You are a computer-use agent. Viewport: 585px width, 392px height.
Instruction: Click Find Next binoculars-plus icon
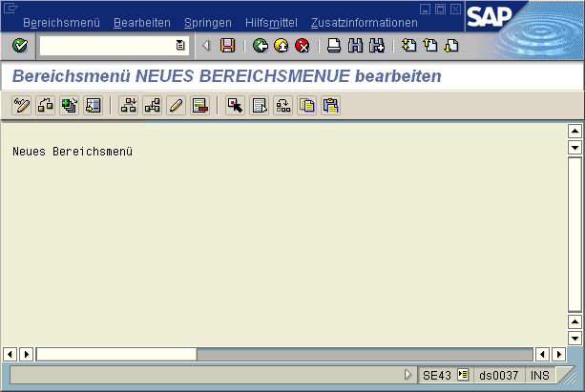(377, 46)
